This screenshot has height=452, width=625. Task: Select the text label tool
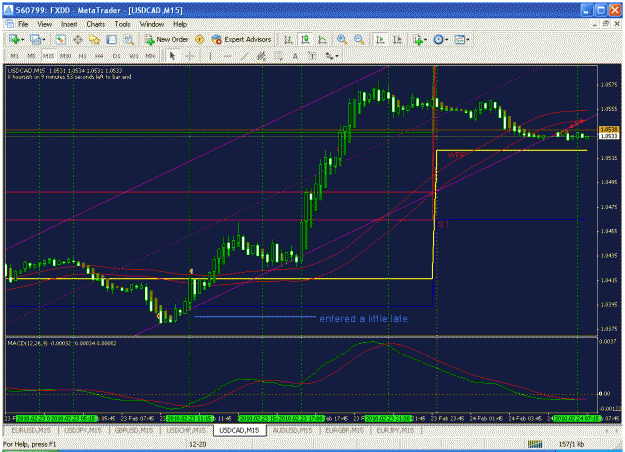[312, 56]
